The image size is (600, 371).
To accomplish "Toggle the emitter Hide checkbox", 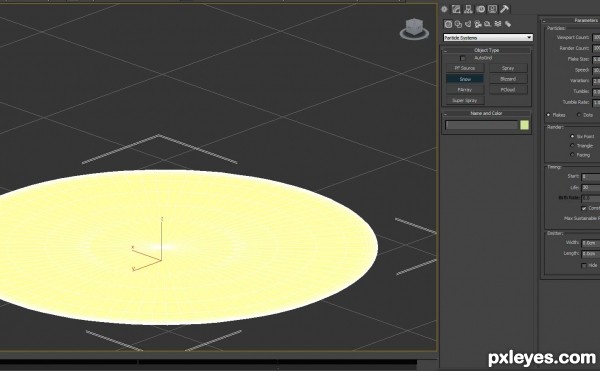I will [584, 265].
